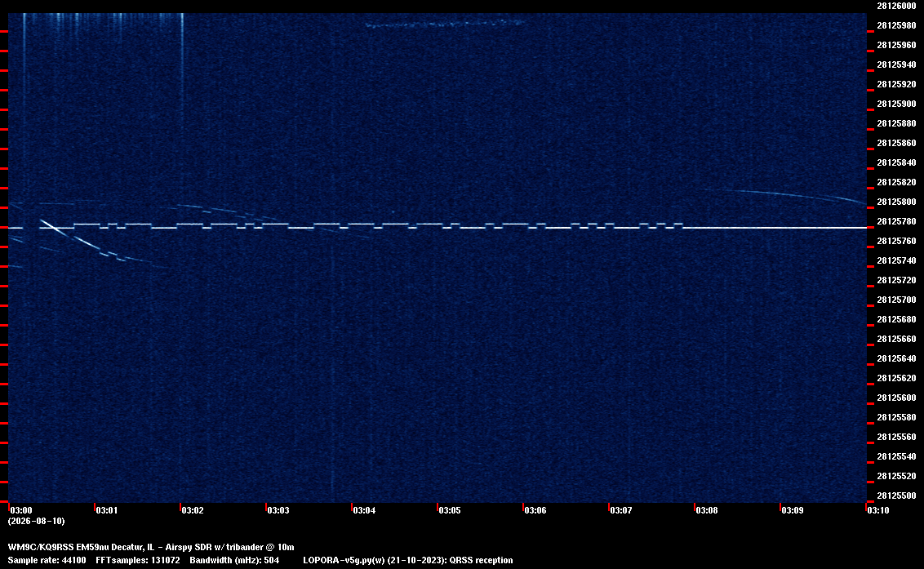
Task: Click the 28125720 frequency label
Action: [x=896, y=280]
